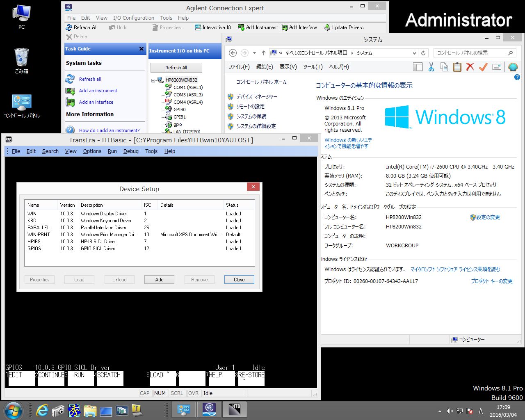This screenshot has width=525, height=420.
Task: Open I/O Configuration menu in Agilent Connection Expert
Action: point(134,18)
